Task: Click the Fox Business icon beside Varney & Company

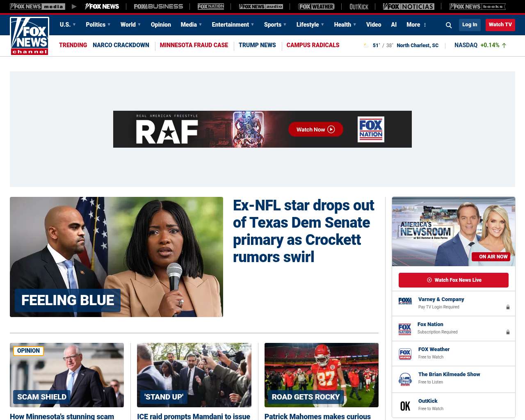Action: [405, 301]
